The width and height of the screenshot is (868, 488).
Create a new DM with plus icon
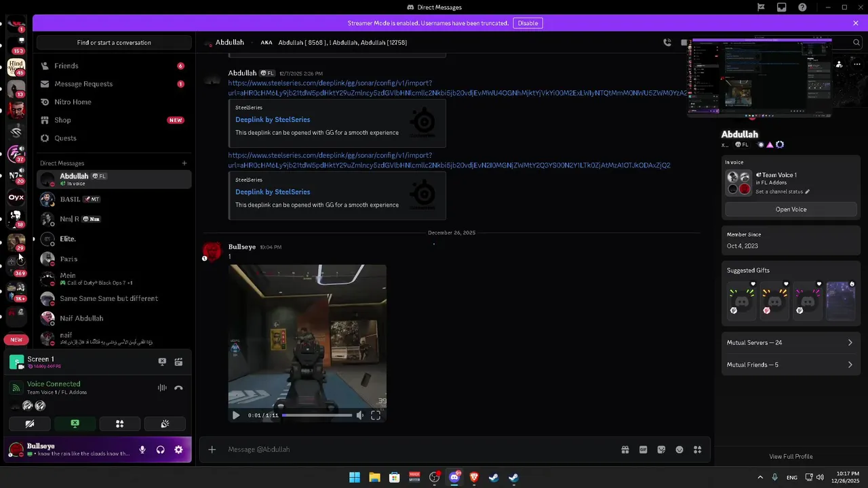coord(184,163)
